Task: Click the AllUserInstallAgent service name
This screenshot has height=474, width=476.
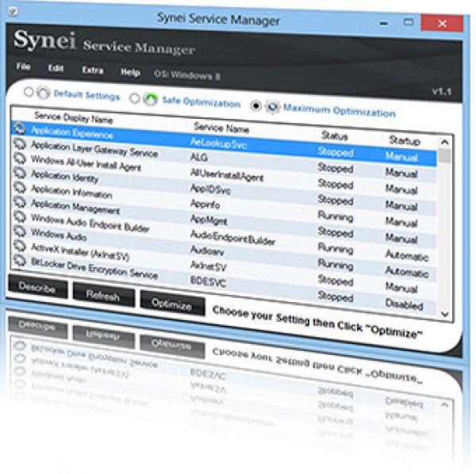Action: point(227,175)
